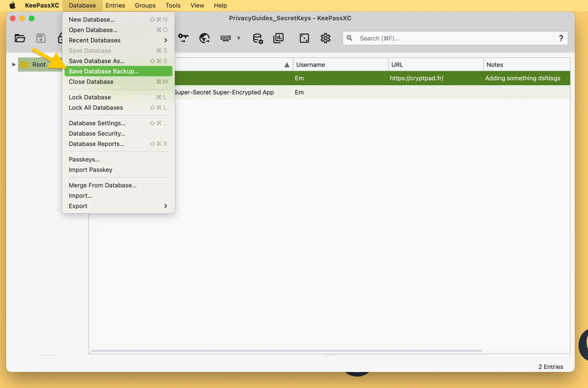
Task: Open the Tools menu
Action: pyautogui.click(x=173, y=5)
